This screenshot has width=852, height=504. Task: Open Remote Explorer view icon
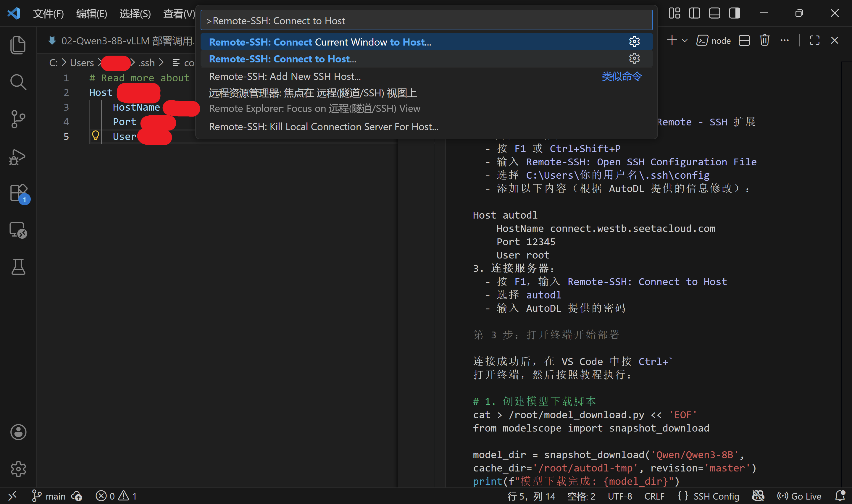18,230
